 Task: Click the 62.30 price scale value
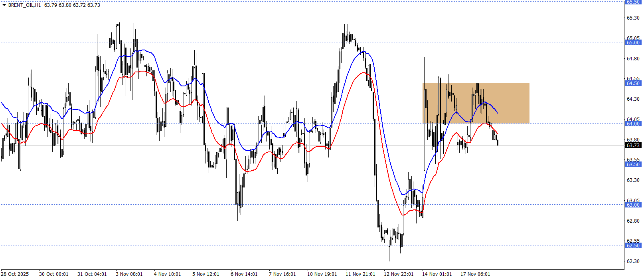[633, 261]
